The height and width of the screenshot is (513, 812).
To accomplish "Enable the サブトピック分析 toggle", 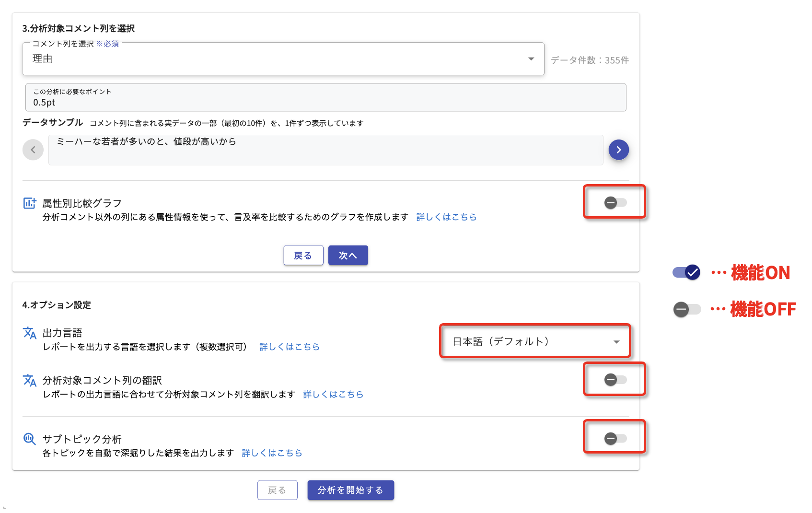I will click(615, 438).
